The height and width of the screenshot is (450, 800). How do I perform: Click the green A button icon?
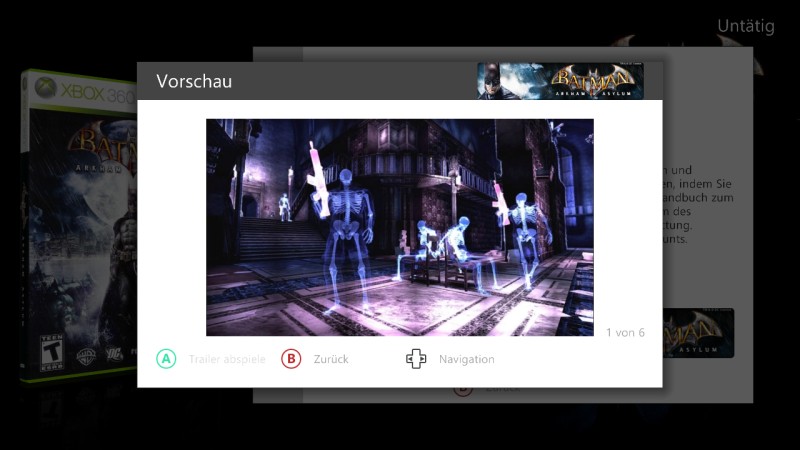pyautogui.click(x=166, y=359)
